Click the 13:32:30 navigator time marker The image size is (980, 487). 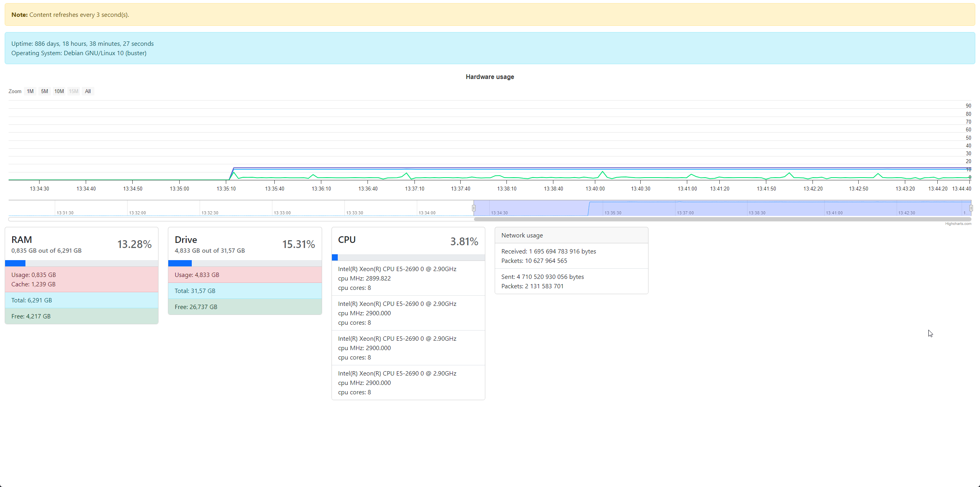click(210, 213)
